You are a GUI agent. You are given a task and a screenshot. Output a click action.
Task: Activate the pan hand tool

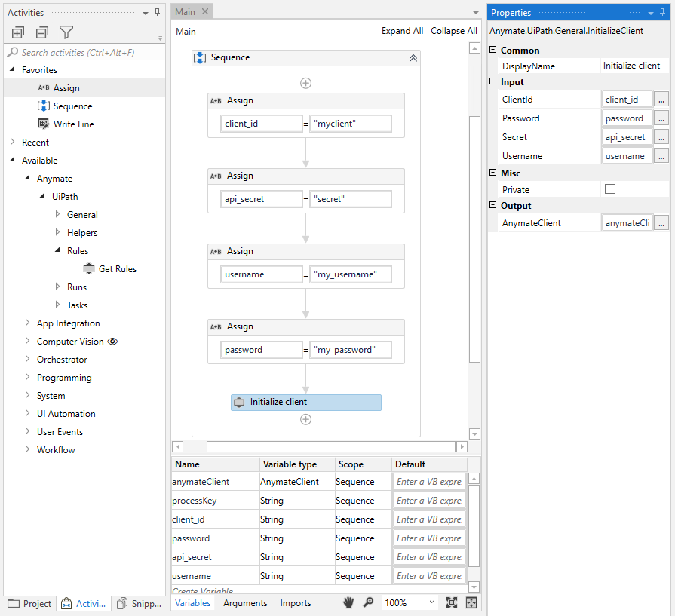(348, 602)
